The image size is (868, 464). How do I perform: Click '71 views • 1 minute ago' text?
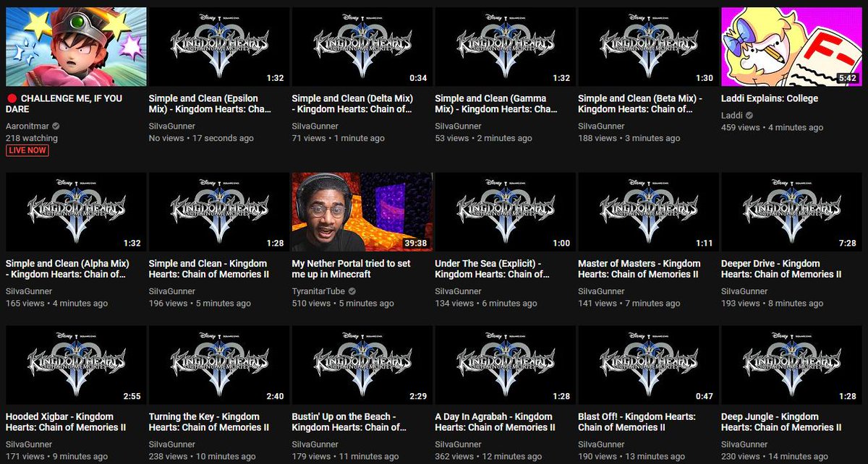[x=339, y=138]
